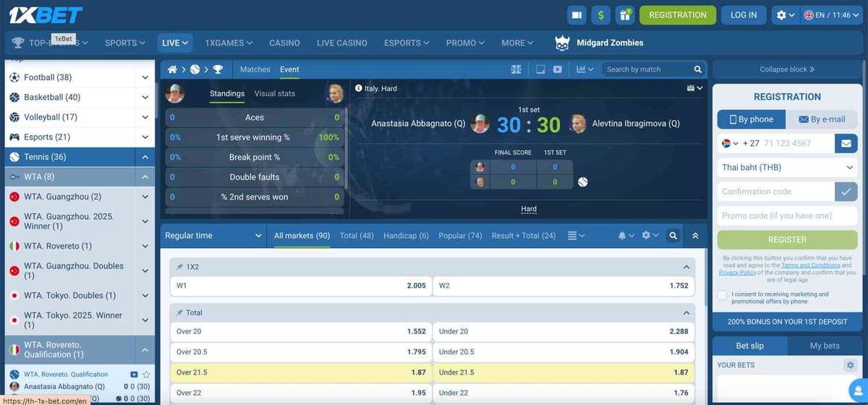The height and width of the screenshot is (405, 868).
Task: Pin the Total market
Action: tap(180, 312)
